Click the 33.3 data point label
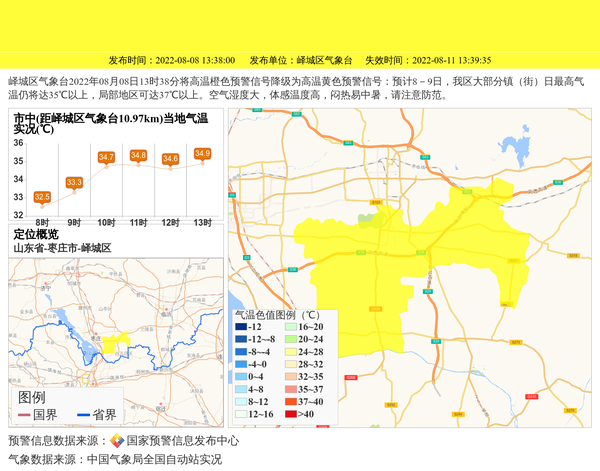Screen dimensions: 600x471 pos(74,182)
